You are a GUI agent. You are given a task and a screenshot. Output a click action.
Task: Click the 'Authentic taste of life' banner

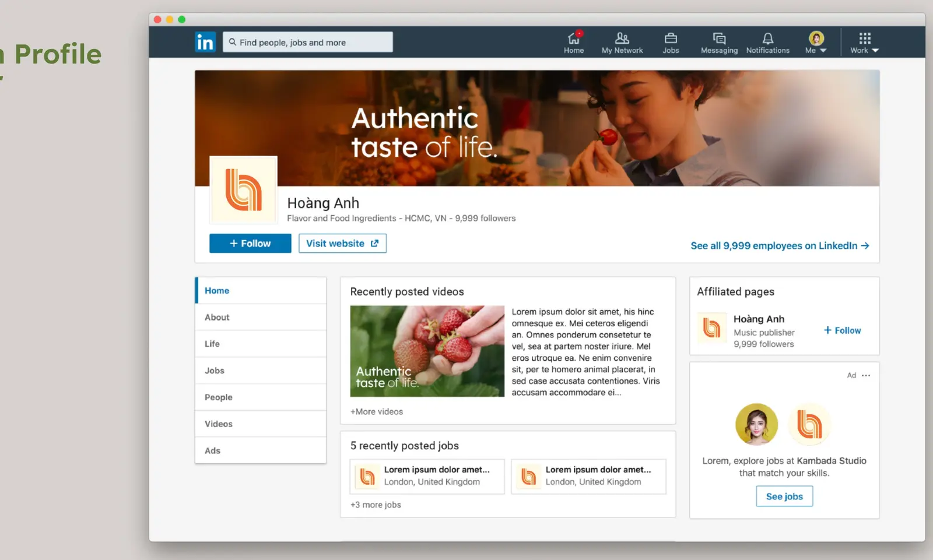tap(537, 128)
